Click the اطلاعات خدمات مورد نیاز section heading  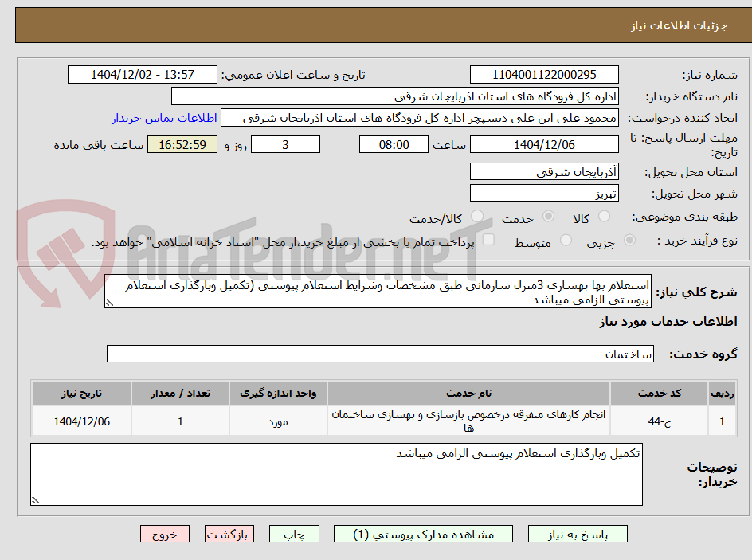668,321
